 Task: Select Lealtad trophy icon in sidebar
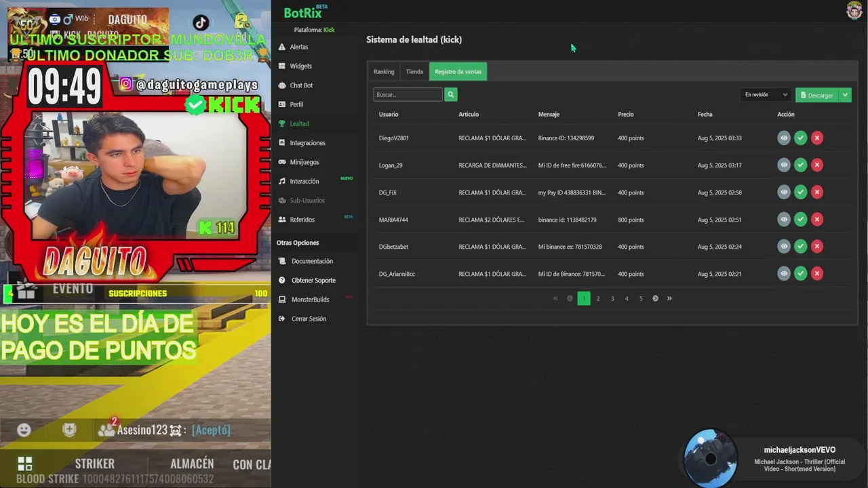282,123
